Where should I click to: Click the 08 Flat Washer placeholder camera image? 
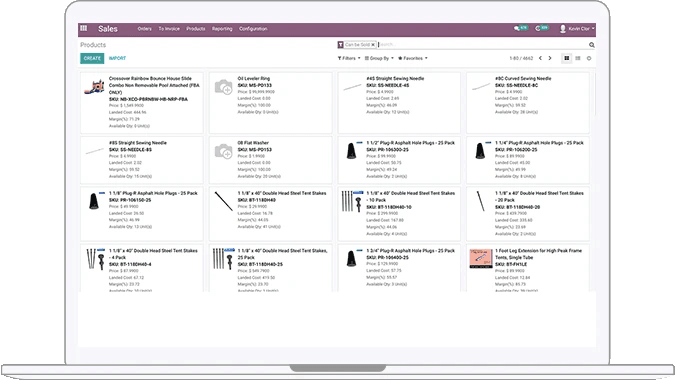pos(223,151)
